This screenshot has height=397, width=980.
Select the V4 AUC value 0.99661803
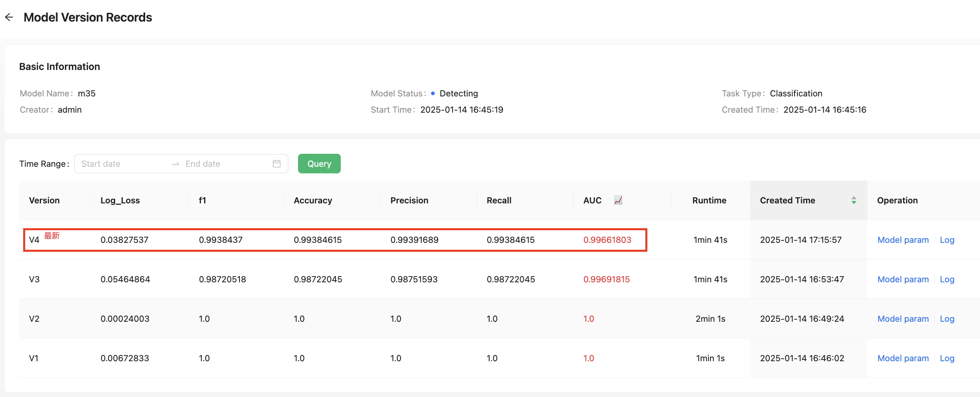(607, 240)
